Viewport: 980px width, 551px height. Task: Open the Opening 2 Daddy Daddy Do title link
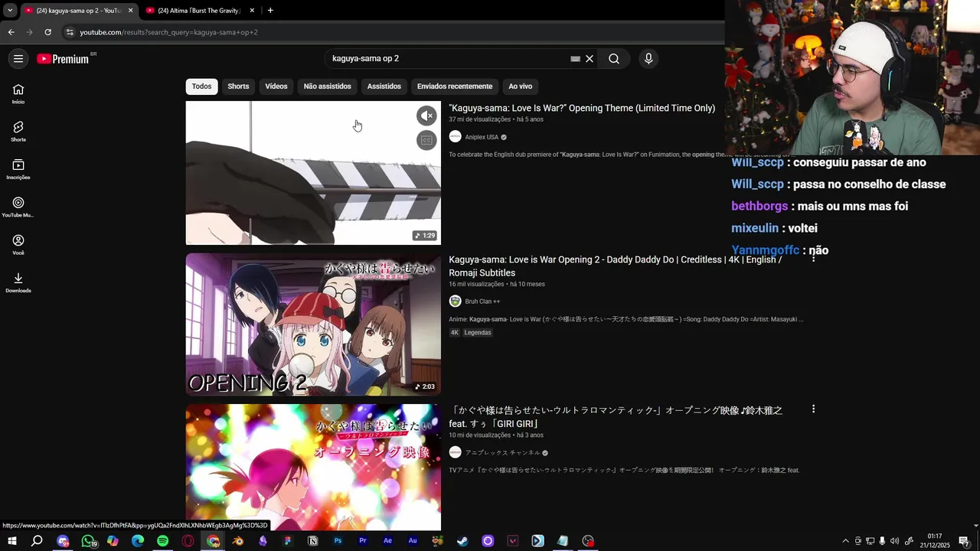pyautogui.click(x=615, y=266)
